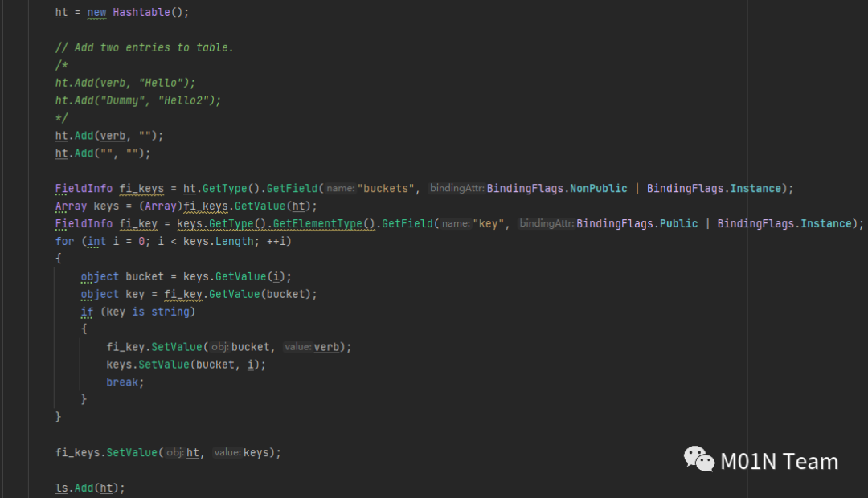Click the break keyword inside the if block
Viewport: 868px width, 498px height.
pyautogui.click(x=124, y=382)
